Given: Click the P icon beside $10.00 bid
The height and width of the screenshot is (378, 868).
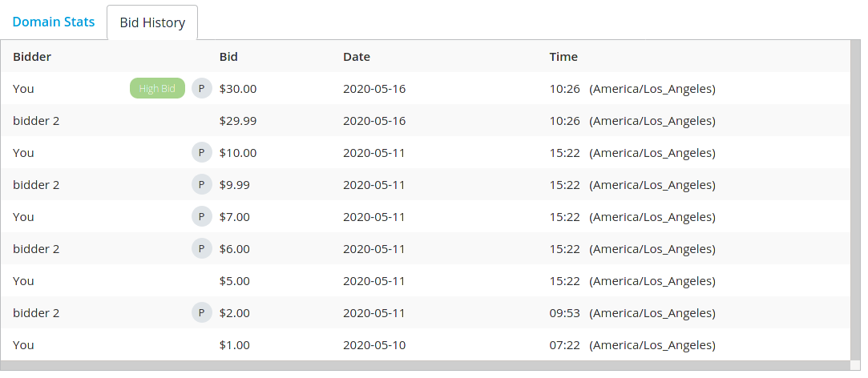Looking at the screenshot, I should tap(202, 153).
